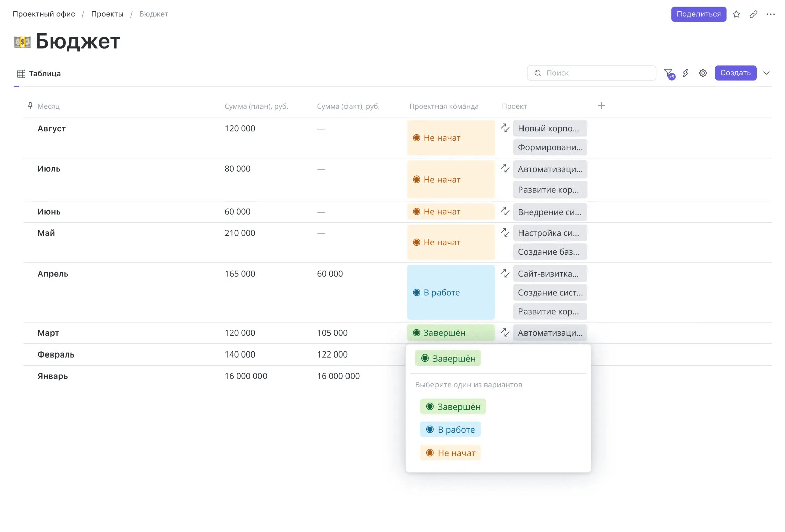Click the Бюджет breadcrumb
Screen dimensions: 785x532
coord(154,14)
